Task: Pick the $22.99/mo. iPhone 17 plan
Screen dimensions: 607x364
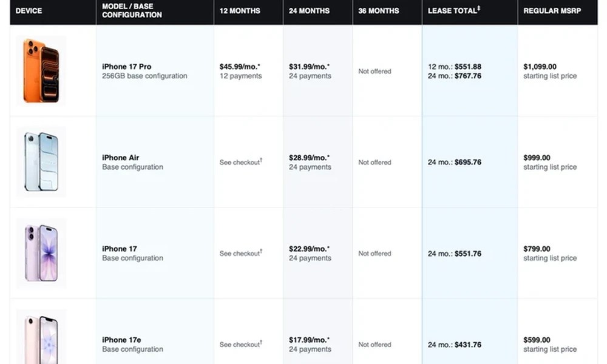Action: pyautogui.click(x=309, y=249)
